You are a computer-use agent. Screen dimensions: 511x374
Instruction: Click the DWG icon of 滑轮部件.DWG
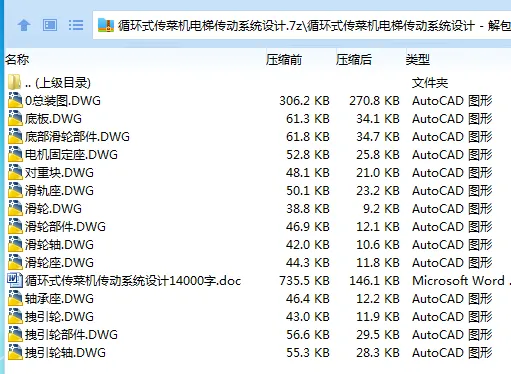[x=15, y=227]
